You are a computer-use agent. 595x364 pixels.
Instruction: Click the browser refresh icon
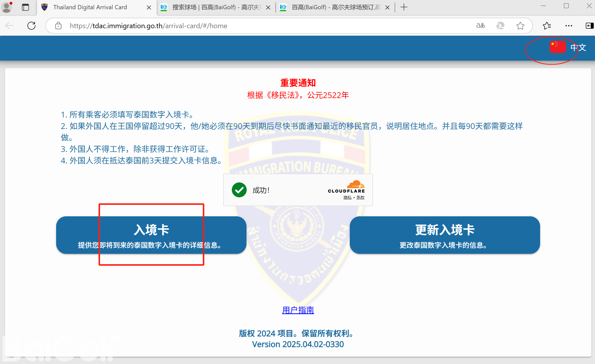pyautogui.click(x=31, y=26)
